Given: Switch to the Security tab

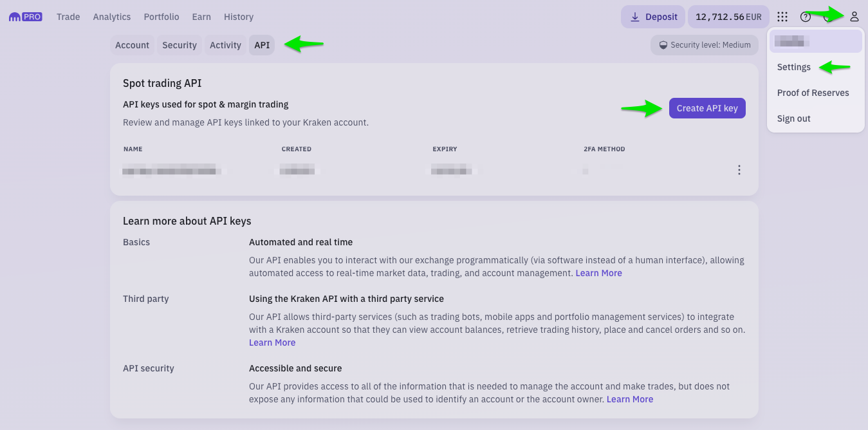Looking at the screenshot, I should tap(180, 45).
